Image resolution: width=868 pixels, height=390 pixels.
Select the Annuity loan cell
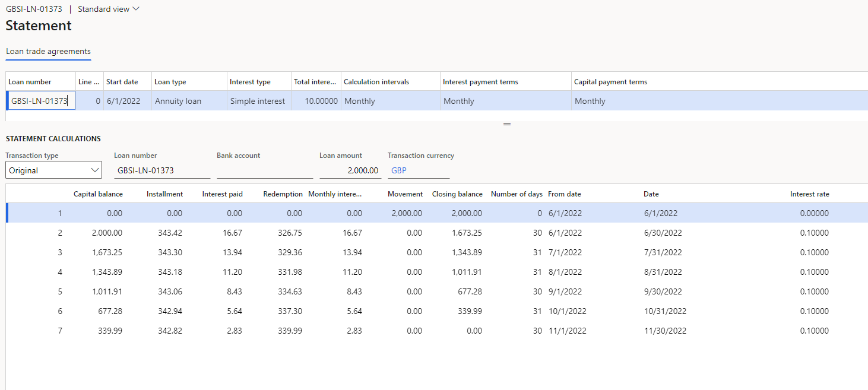point(178,101)
